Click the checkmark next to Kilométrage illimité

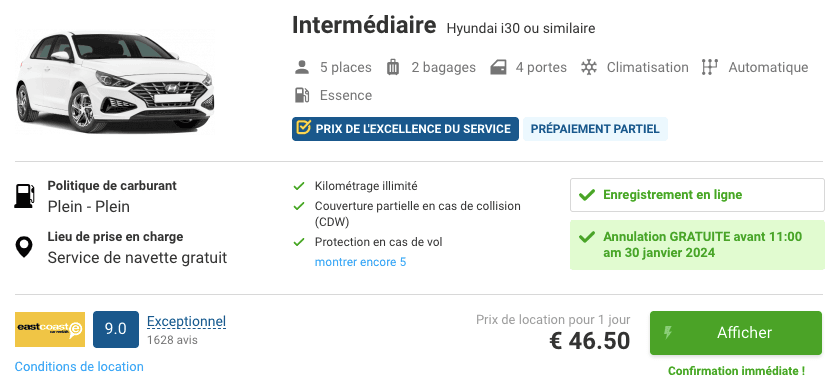click(299, 186)
